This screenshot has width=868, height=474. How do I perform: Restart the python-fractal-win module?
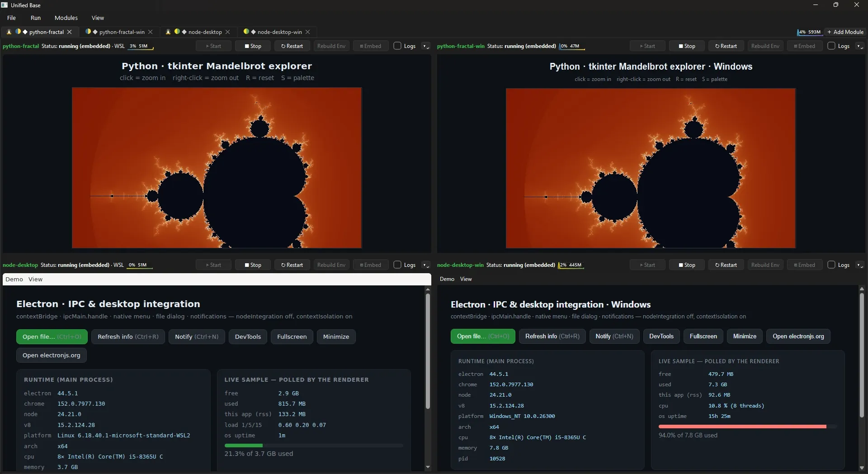tap(726, 46)
